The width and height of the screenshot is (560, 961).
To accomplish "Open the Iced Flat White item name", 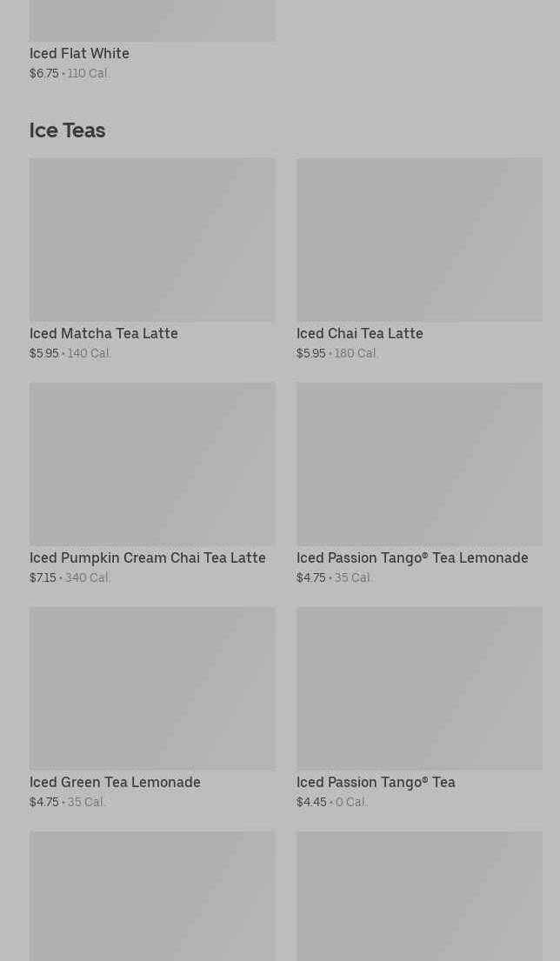I will [x=79, y=54].
